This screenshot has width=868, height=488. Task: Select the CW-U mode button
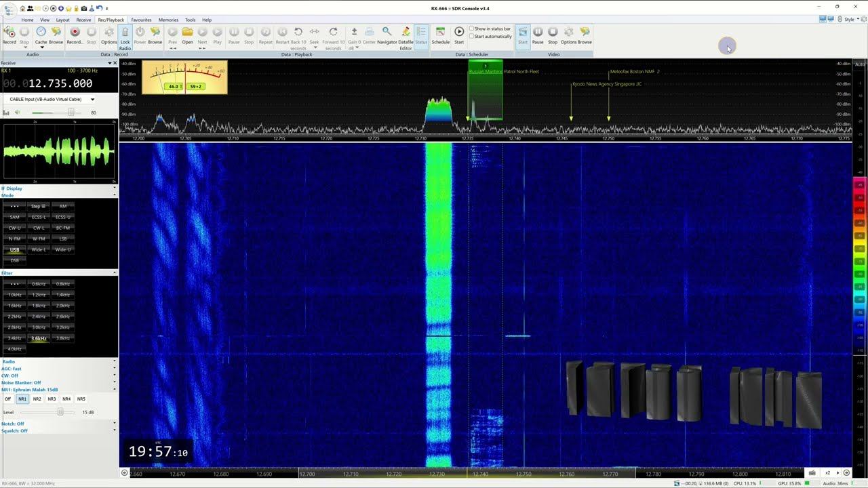[14, 228]
